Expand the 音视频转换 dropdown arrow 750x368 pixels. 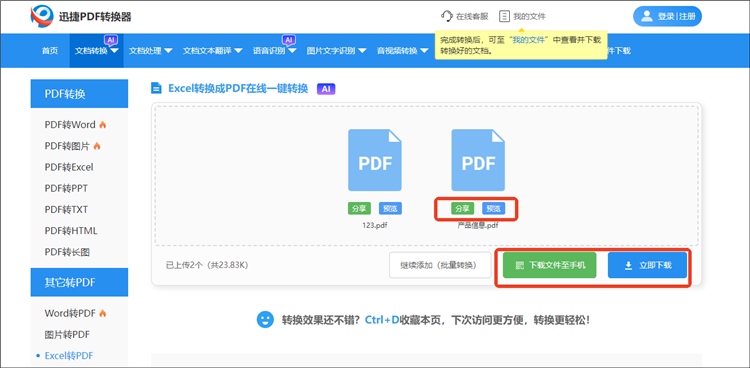[424, 51]
